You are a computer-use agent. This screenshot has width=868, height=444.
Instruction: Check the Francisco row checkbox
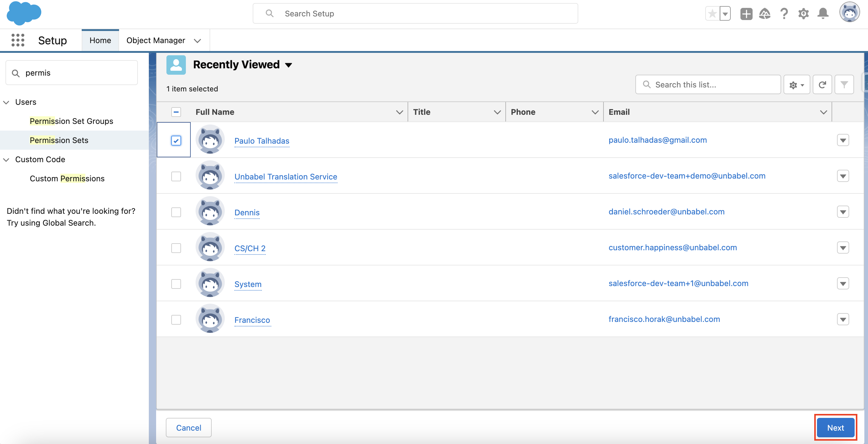coord(176,319)
